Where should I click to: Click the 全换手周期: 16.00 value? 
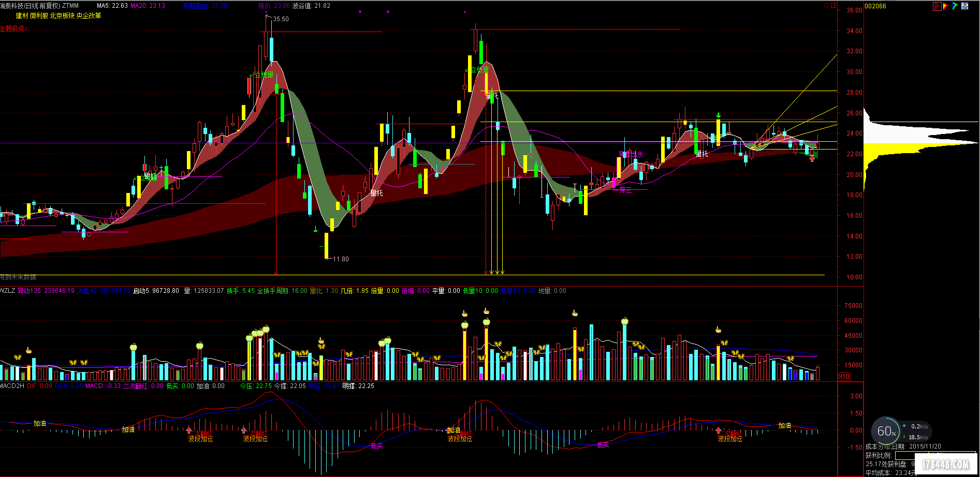point(282,291)
